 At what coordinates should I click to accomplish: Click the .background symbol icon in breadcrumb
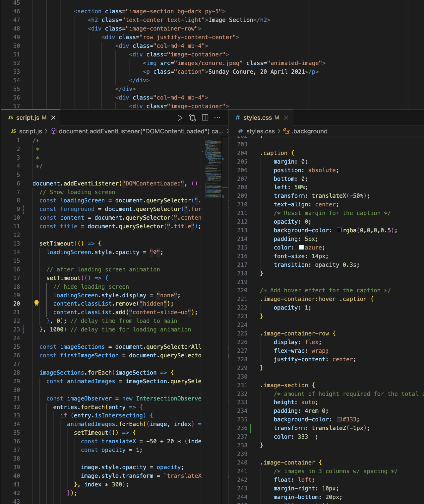pyautogui.click(x=286, y=131)
